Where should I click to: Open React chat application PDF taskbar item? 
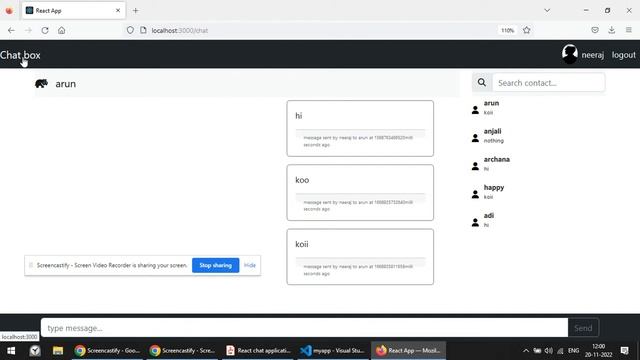pyautogui.click(x=258, y=351)
